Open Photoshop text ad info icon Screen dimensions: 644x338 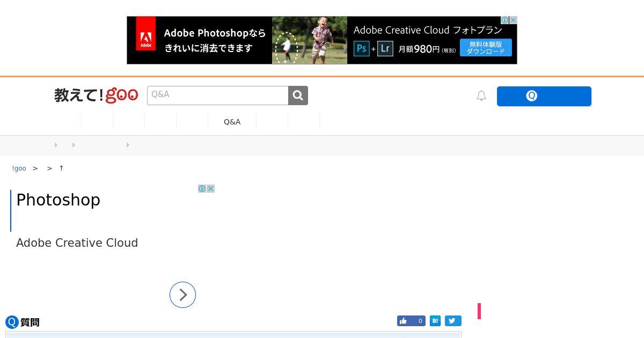(x=202, y=188)
